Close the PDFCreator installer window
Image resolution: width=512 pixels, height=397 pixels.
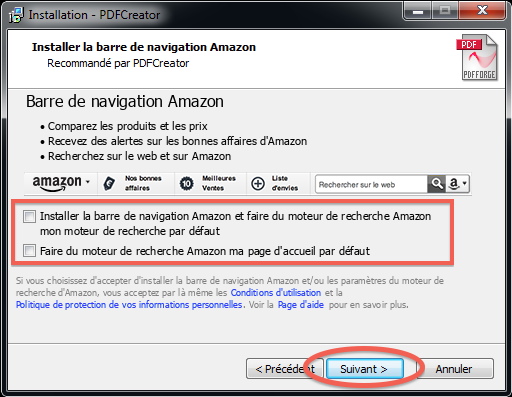click(x=482, y=11)
